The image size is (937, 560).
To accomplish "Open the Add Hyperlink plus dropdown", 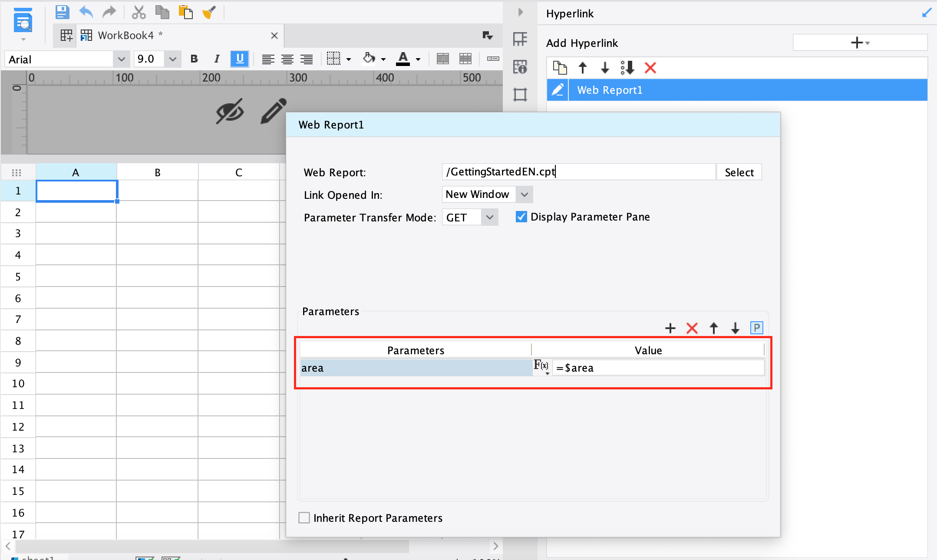I will (x=860, y=43).
